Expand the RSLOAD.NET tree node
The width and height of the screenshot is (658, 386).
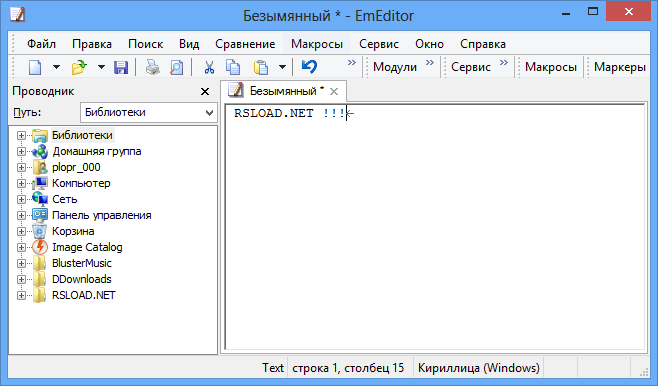click(x=21, y=295)
